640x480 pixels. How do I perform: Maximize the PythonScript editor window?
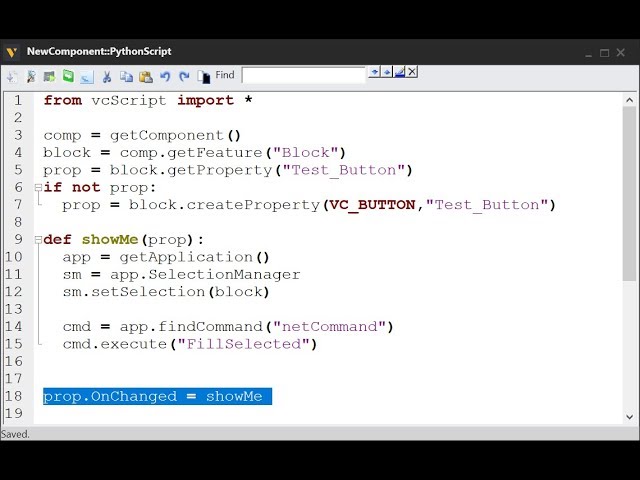(604, 53)
